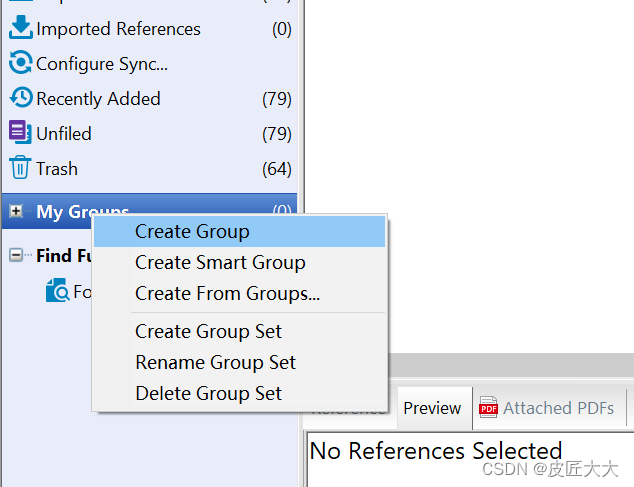Click the red PDF icon on Attached PDFs tab
This screenshot has width=634, height=487.
coord(488,407)
